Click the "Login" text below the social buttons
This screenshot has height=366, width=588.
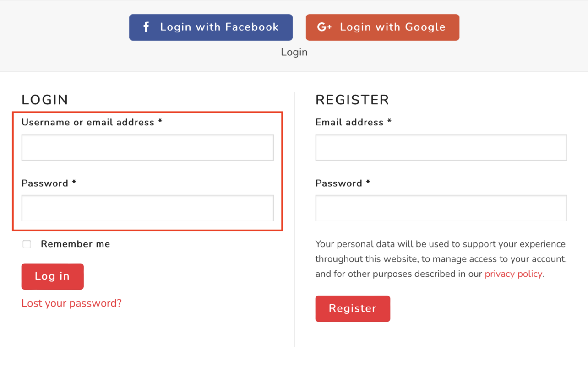tap(294, 52)
